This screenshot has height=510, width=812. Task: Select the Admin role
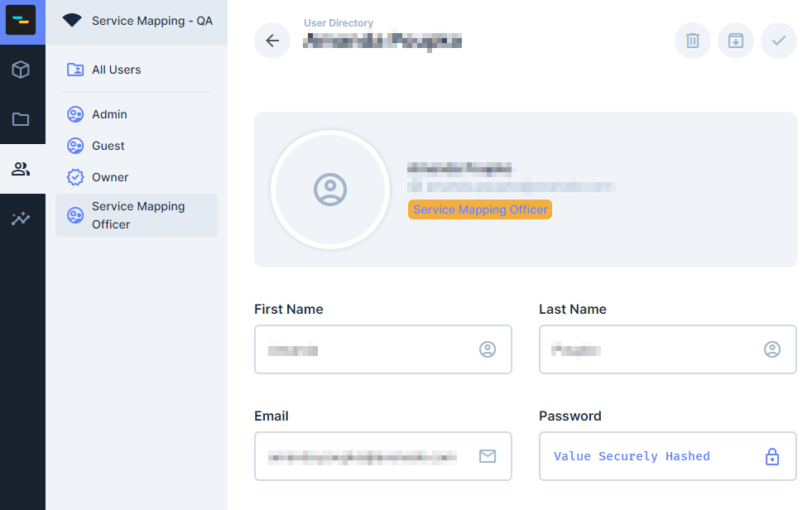point(109,114)
